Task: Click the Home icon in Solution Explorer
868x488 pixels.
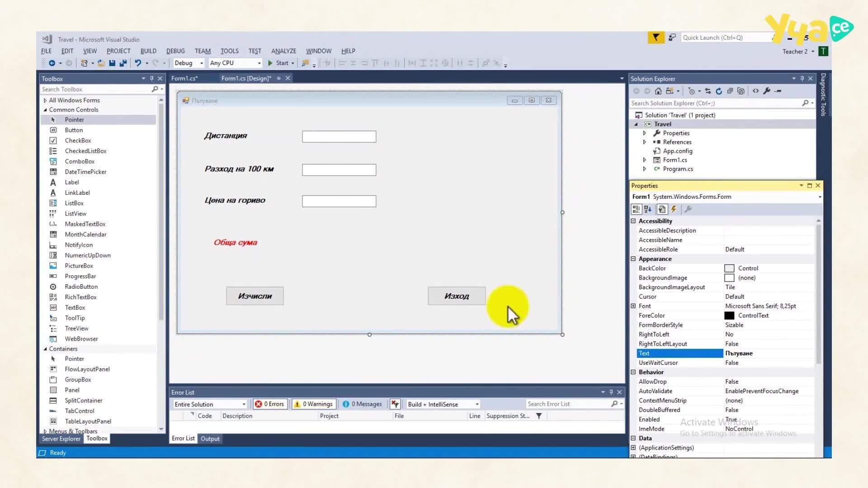Action: click(x=658, y=91)
